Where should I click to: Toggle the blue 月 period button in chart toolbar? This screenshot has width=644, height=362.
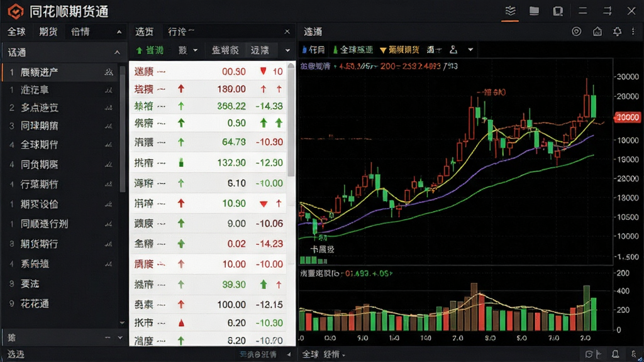coord(313,50)
